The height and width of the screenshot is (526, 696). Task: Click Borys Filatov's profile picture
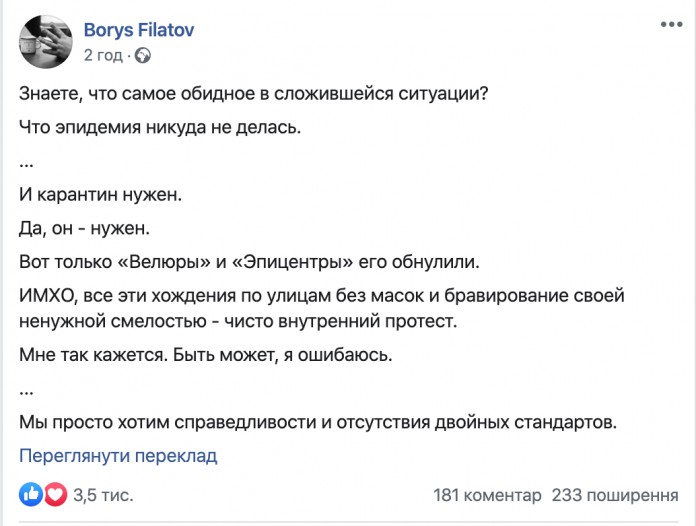pos(44,41)
